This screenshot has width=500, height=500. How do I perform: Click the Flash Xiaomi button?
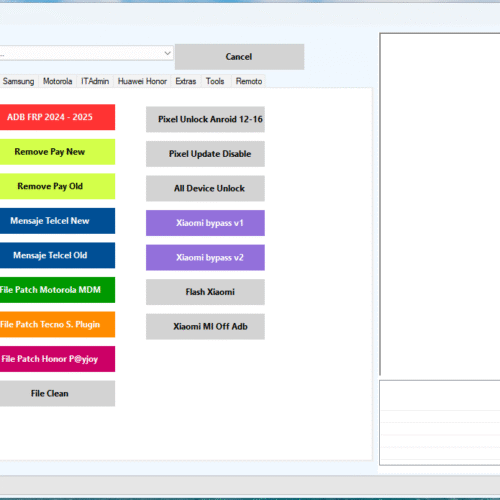[x=205, y=292]
